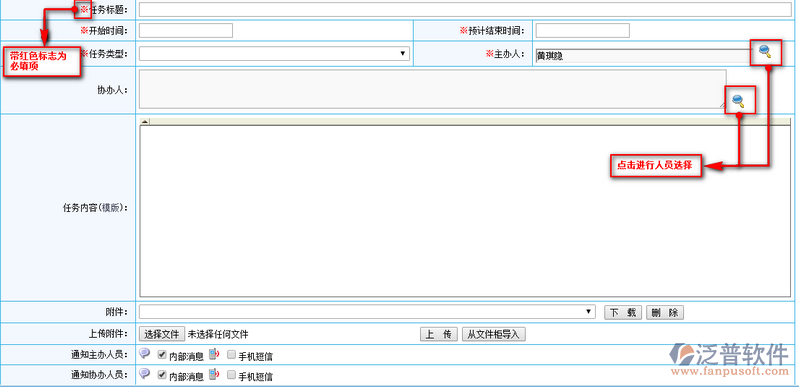
Task: Click the 删除 attachment button
Action: [x=665, y=313]
